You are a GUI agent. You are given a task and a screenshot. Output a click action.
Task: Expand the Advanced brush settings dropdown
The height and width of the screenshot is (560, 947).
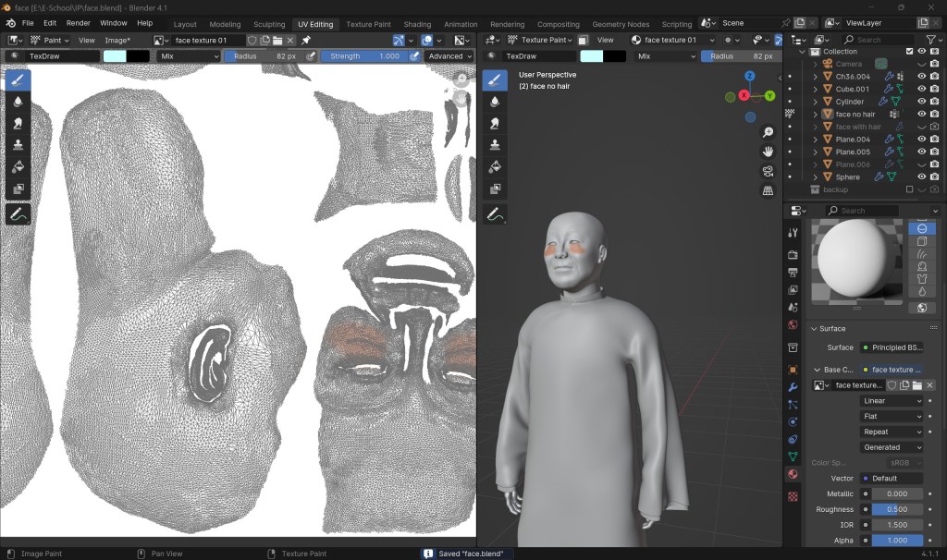click(449, 56)
